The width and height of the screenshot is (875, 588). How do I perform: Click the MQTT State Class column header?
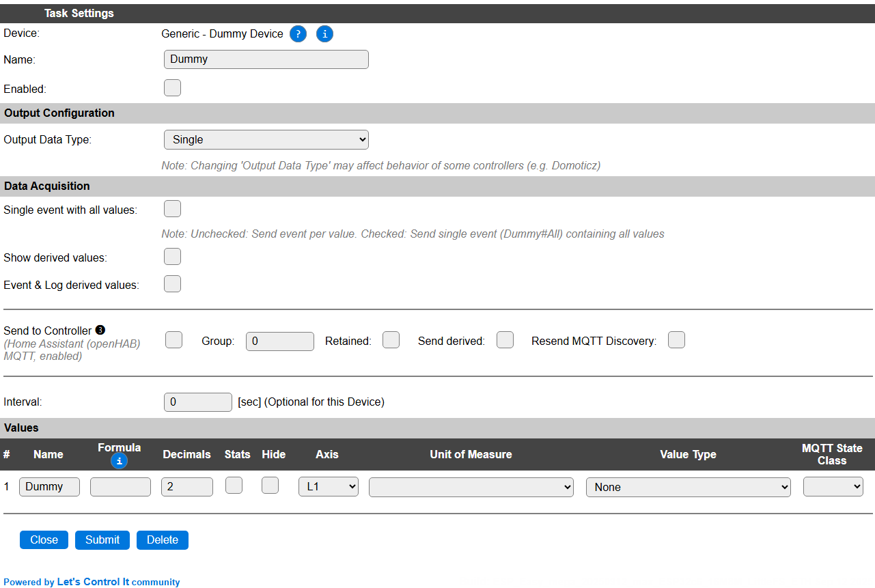pos(832,454)
